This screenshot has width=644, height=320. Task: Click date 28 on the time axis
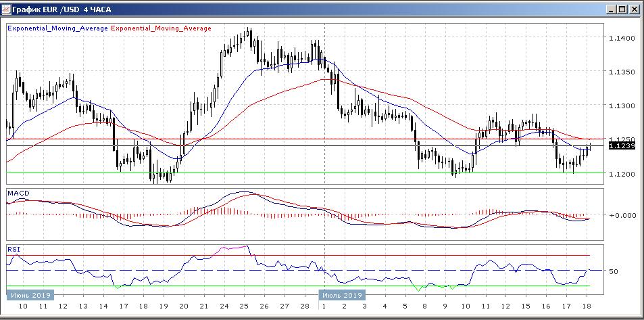(x=305, y=307)
